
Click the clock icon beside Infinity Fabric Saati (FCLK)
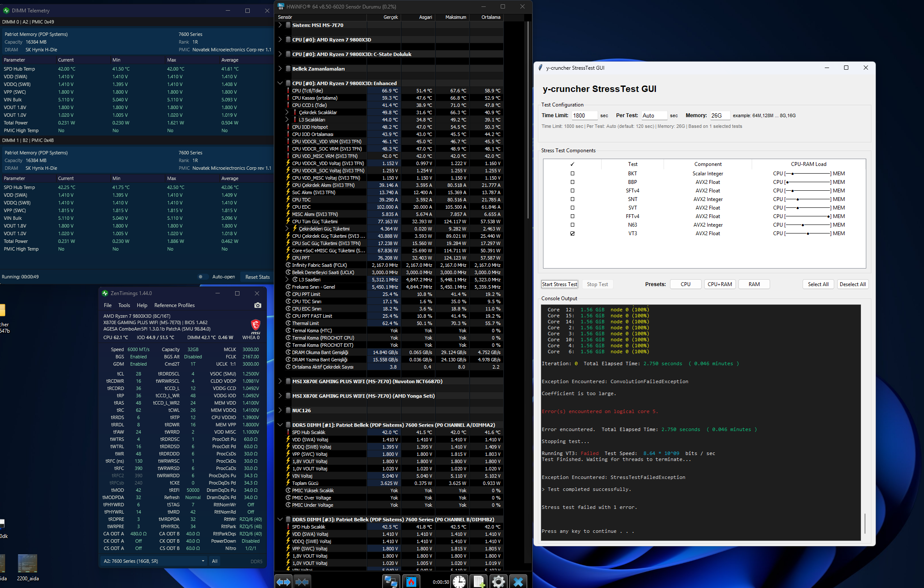(288, 265)
